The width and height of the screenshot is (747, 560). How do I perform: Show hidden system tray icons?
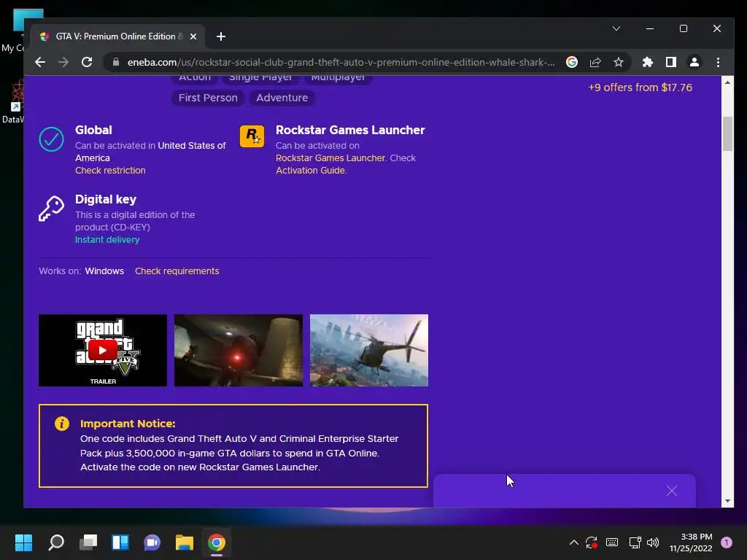574,542
